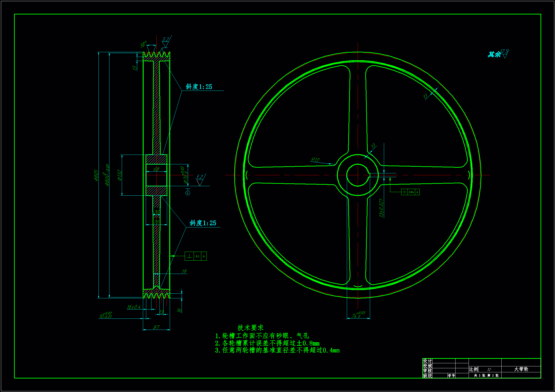The height and width of the screenshot is (392, 555).
Task: Select the circled datum A symbol
Action: pos(188,193)
